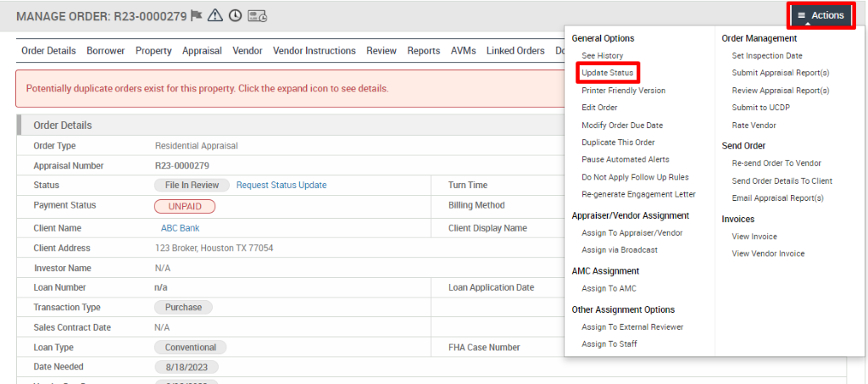Choose Assign via Broadcast option
The image size is (868, 384).
(620, 250)
